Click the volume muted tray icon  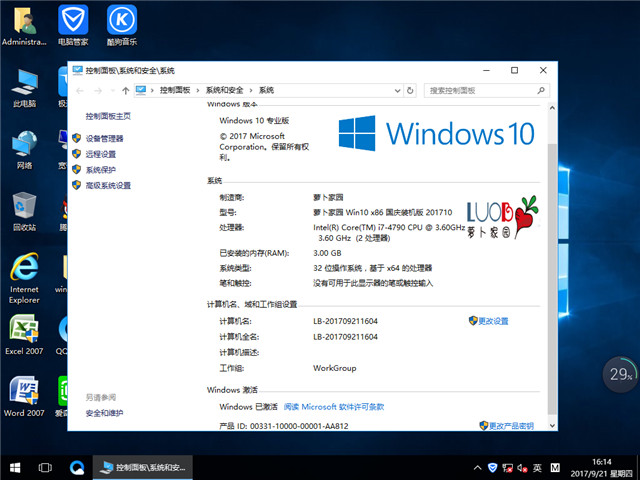(x=522, y=468)
